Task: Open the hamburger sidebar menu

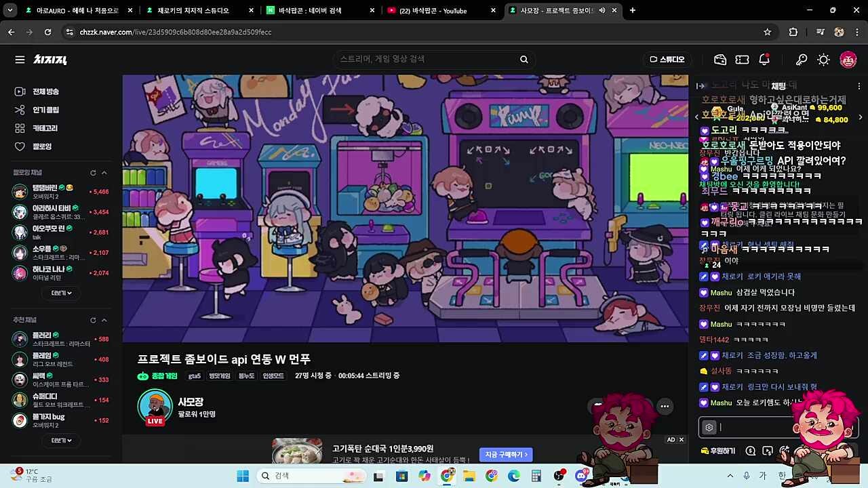Action: (x=20, y=60)
